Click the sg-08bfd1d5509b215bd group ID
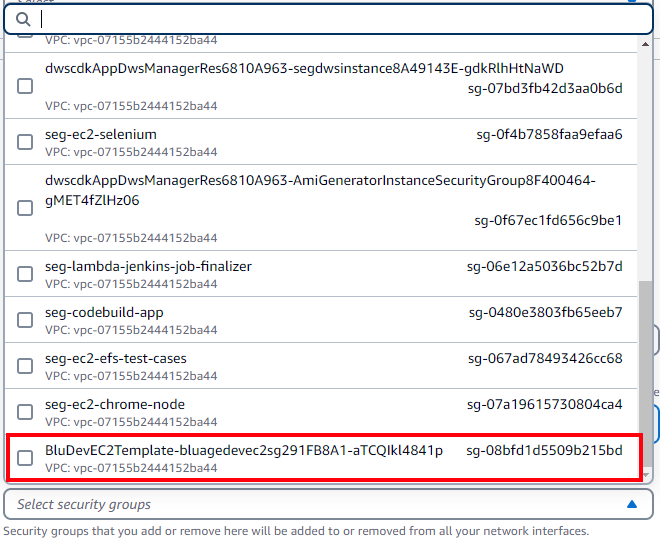The image size is (660, 544). click(x=544, y=451)
